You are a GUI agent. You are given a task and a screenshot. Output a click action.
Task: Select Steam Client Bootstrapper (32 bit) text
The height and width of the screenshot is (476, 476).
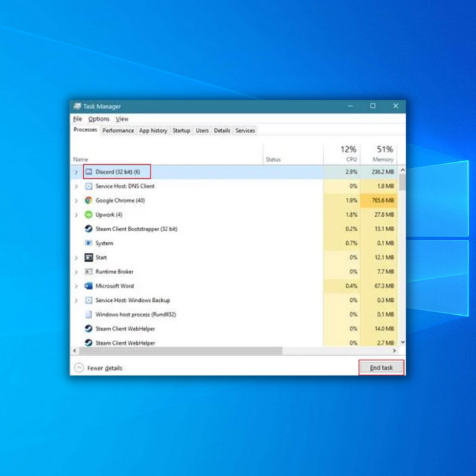pyautogui.click(x=136, y=229)
